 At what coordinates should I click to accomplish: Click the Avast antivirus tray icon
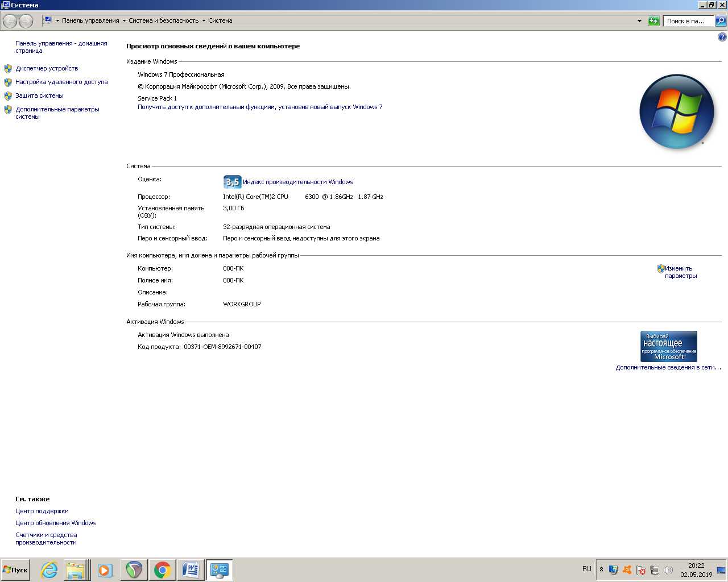point(627,569)
